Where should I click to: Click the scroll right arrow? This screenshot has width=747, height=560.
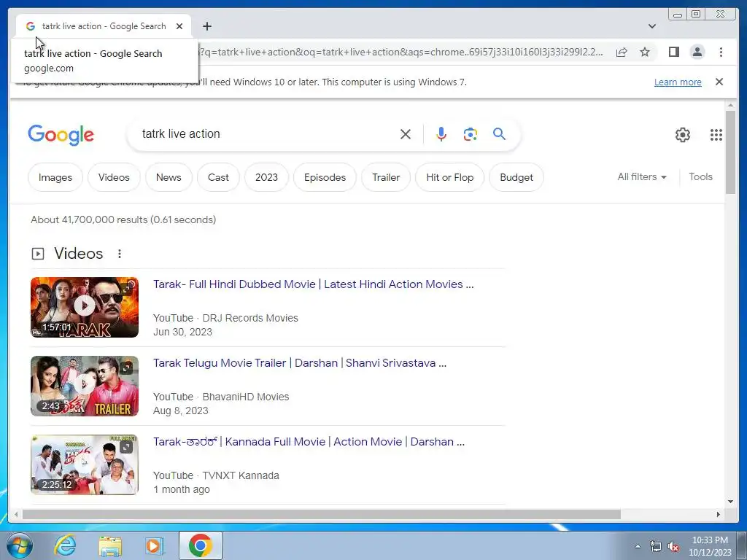(x=719, y=514)
